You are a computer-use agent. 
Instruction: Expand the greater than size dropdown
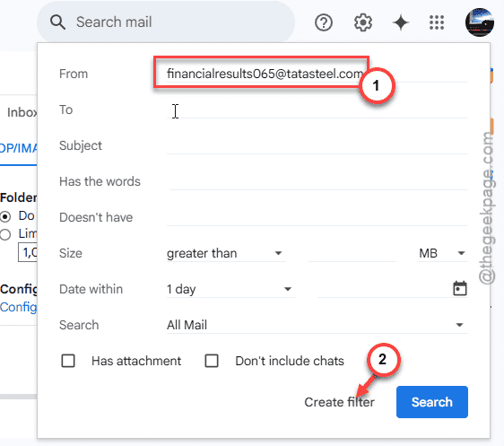[226, 253]
